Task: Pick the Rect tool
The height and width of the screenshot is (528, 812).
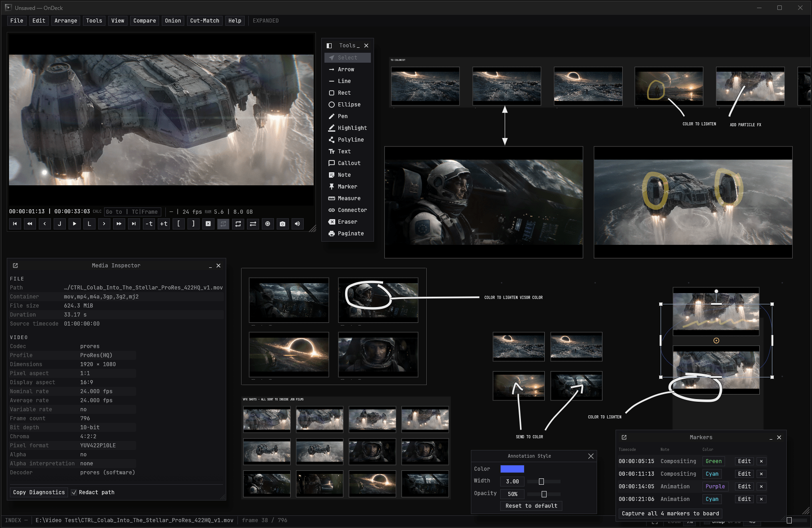Action: (347, 93)
